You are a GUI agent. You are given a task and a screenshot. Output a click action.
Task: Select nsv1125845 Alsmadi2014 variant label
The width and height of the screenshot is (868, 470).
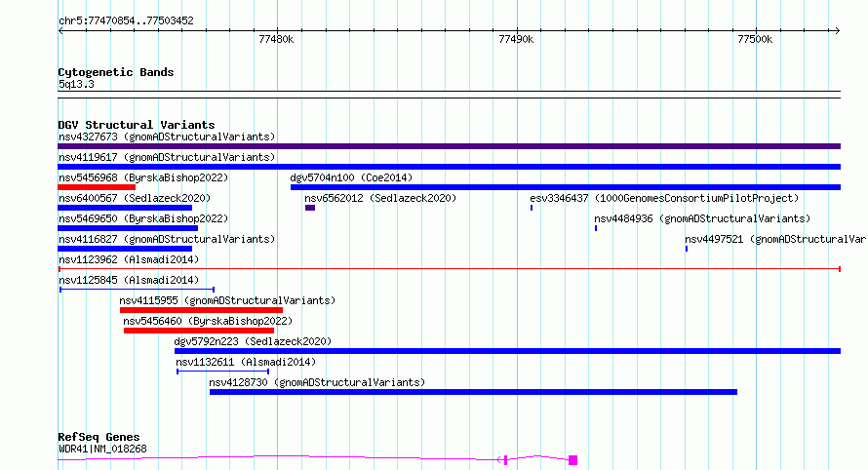(x=129, y=280)
